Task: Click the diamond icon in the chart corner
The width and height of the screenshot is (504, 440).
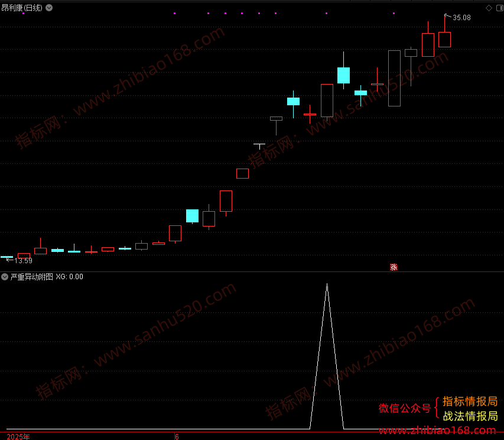Action: click(x=489, y=8)
